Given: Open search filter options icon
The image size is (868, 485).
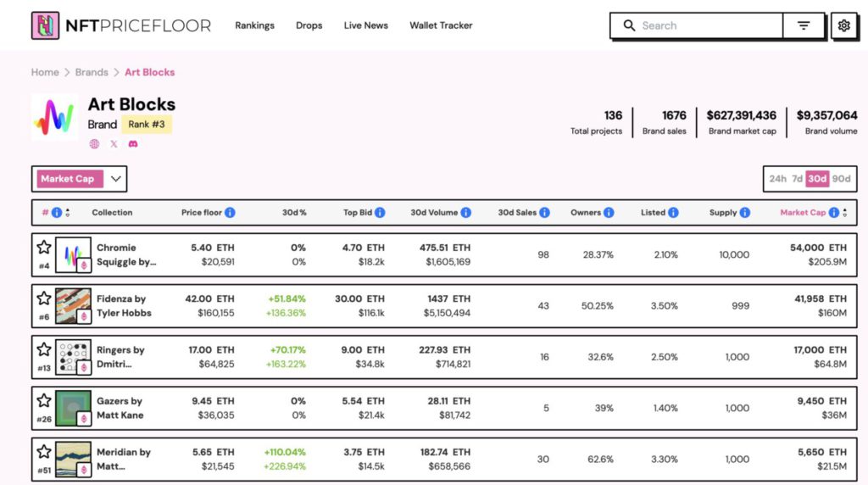Looking at the screenshot, I should (804, 25).
